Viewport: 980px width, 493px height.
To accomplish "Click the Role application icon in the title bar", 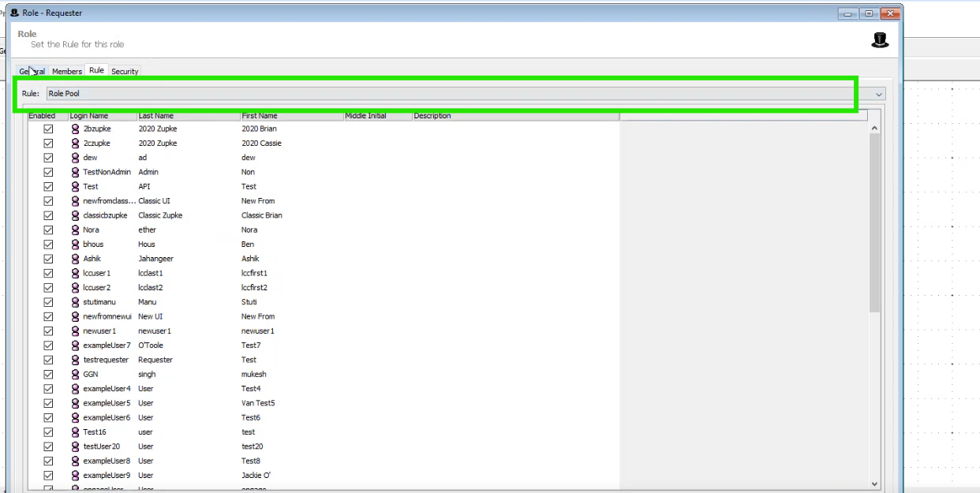I will (x=14, y=13).
